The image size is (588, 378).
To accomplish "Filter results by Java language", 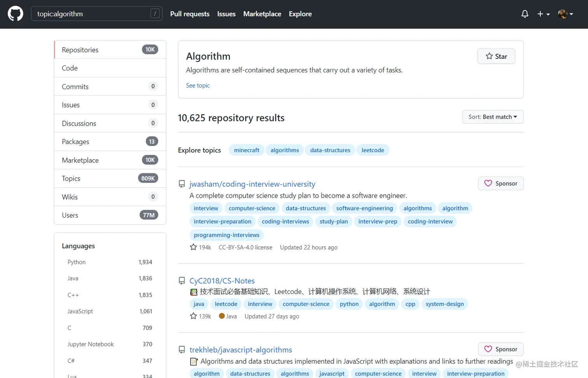I will 110,278.
